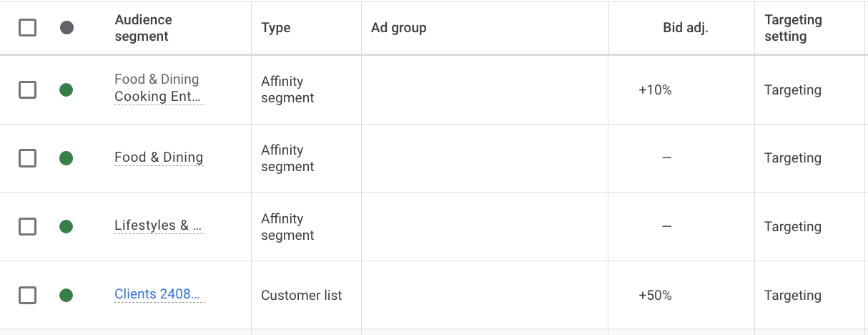Sort by Bid adj. column header
This screenshot has width=868, height=335.
pyautogui.click(x=686, y=28)
